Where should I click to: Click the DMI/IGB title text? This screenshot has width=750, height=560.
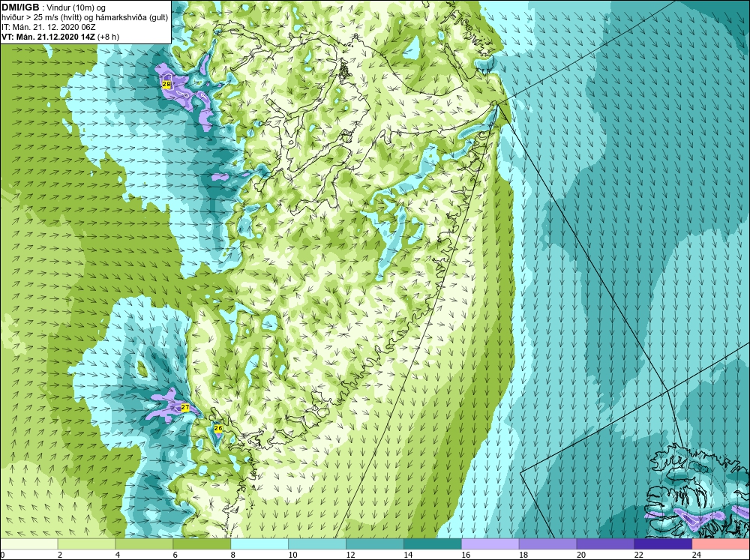[x=20, y=7]
